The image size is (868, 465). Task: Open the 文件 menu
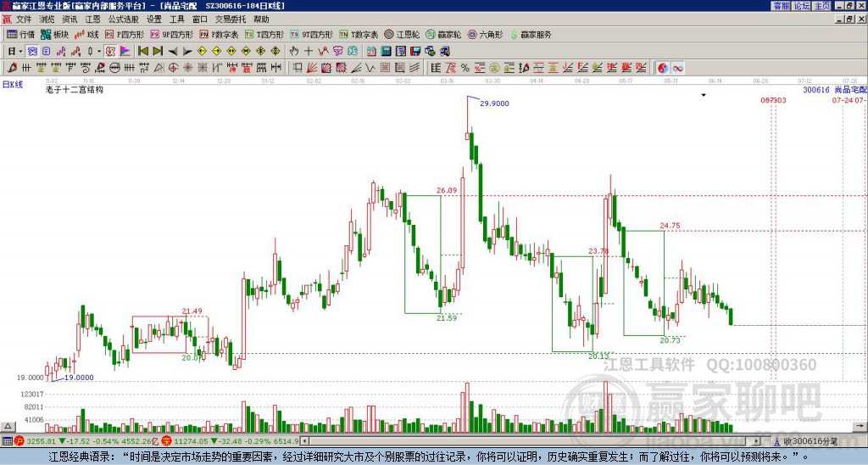(24, 20)
